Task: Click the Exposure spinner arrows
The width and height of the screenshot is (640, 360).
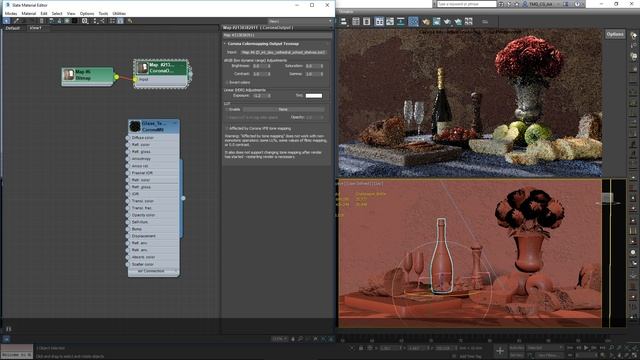Action: (269, 96)
